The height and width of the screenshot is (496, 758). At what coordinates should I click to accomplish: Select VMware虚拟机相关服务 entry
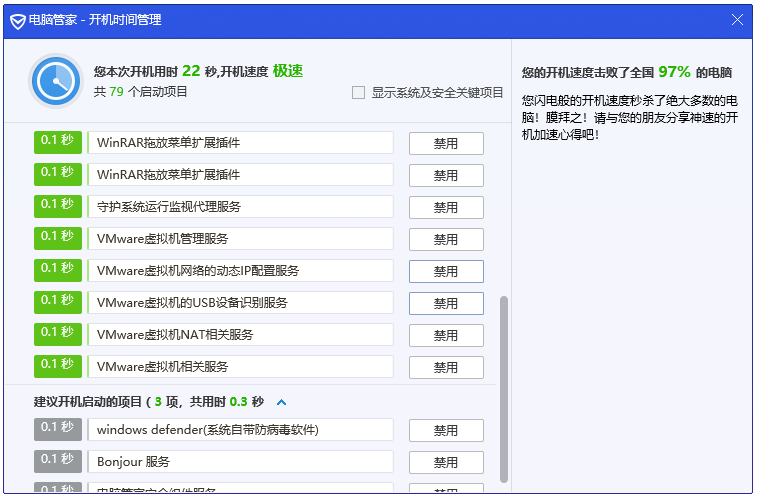240,366
